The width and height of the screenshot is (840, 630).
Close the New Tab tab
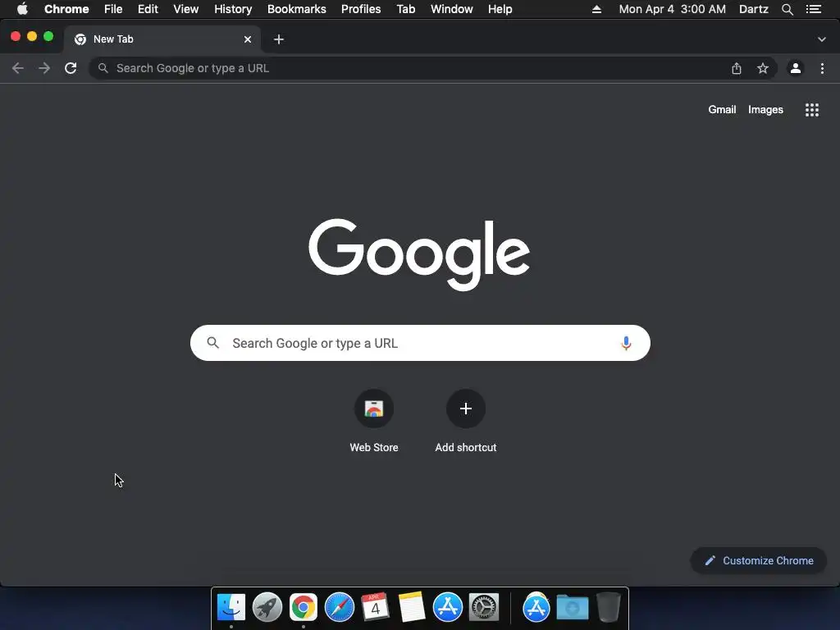coord(248,39)
